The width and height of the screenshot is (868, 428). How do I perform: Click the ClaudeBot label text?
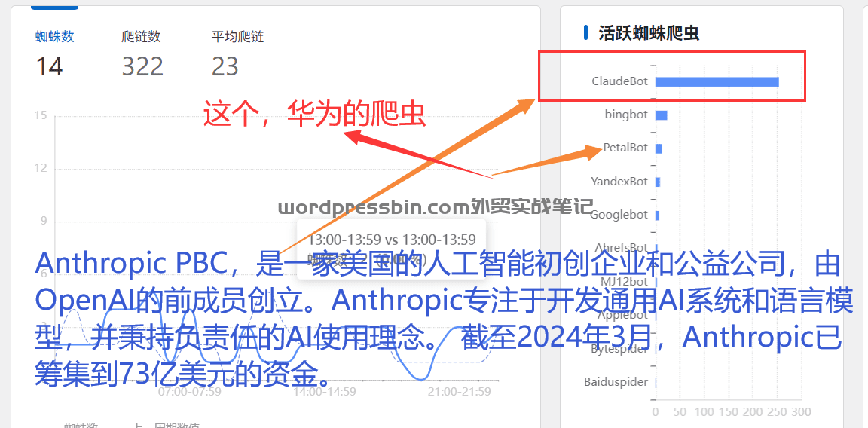coord(619,81)
